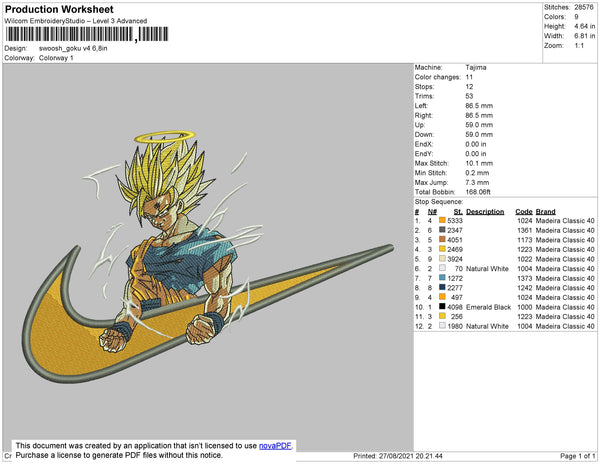Select the Width value "6.81 in"
This screenshot has height=464, width=600.
click(x=585, y=36)
